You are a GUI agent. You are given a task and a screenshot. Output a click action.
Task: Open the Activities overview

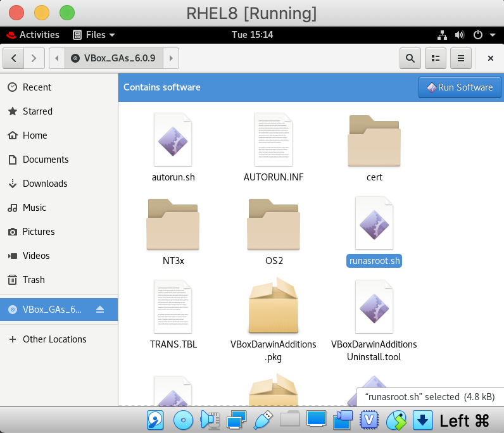coord(33,35)
